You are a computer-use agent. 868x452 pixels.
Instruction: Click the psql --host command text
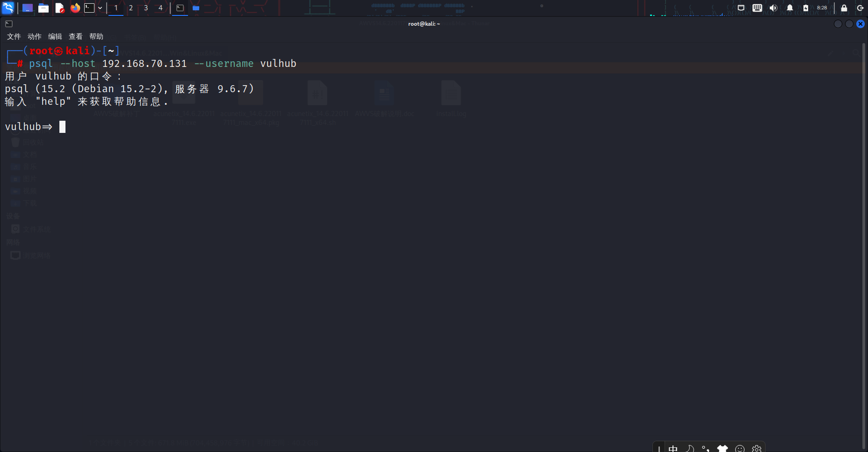(x=163, y=64)
